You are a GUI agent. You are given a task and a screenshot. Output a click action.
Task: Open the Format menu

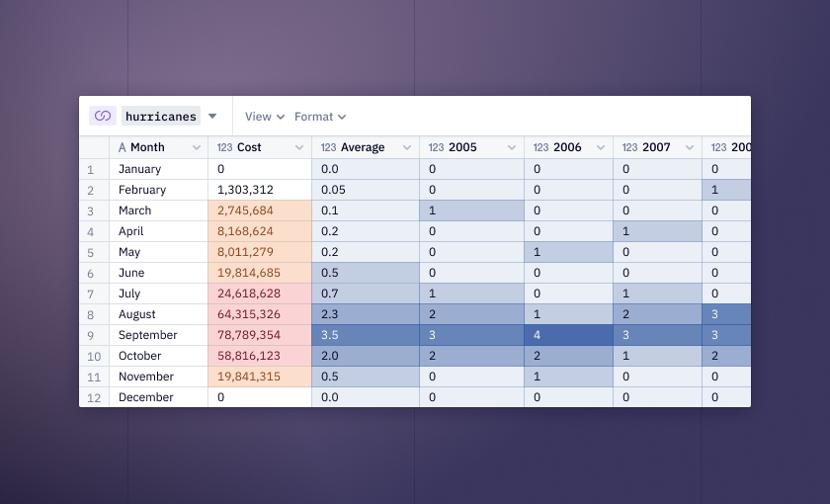tap(320, 117)
